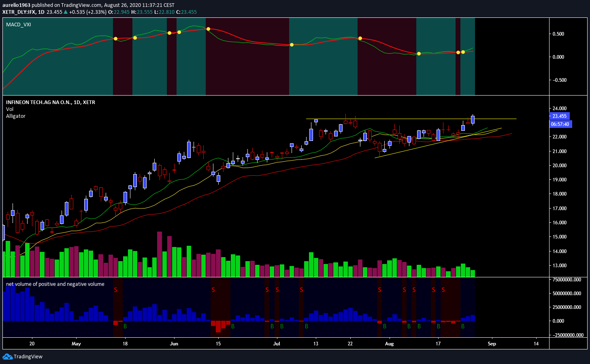Screen dimensions: 590x364
Task: Select the Vol indicator label
Action: pyautogui.click(x=10, y=109)
